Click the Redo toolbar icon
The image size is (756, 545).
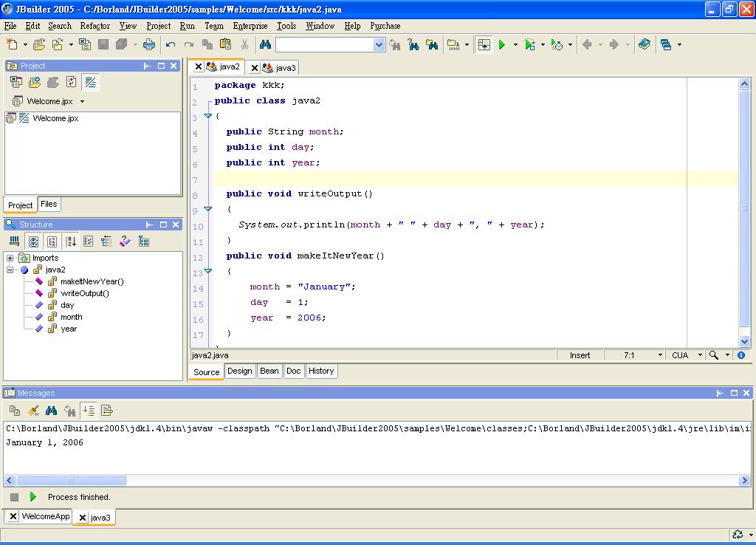click(189, 45)
